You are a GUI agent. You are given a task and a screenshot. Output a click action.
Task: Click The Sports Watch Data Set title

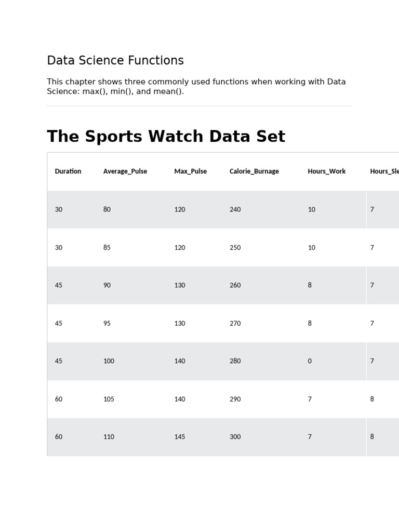pyautogui.click(x=166, y=137)
